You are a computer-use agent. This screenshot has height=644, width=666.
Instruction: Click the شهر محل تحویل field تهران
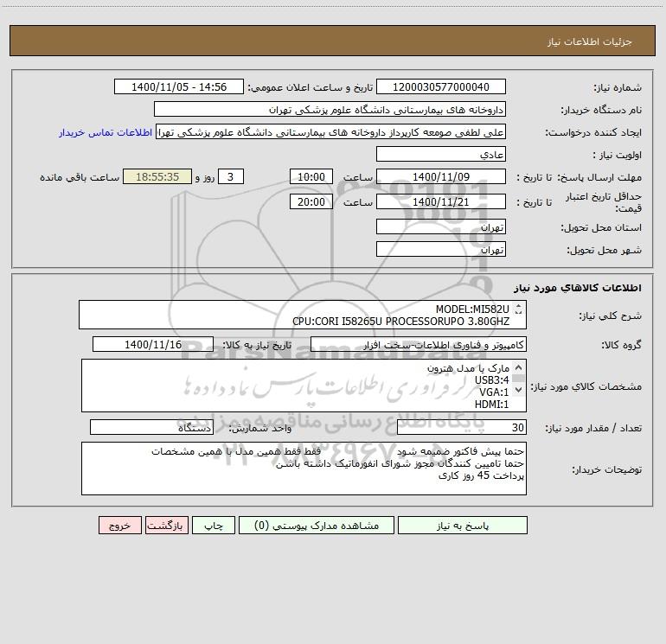pyautogui.click(x=441, y=250)
